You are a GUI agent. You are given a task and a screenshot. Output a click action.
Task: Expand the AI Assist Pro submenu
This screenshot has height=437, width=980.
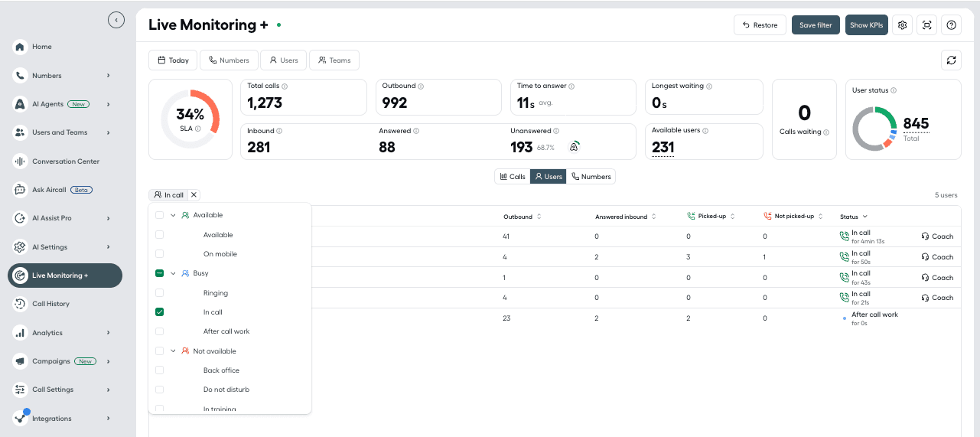coord(109,218)
